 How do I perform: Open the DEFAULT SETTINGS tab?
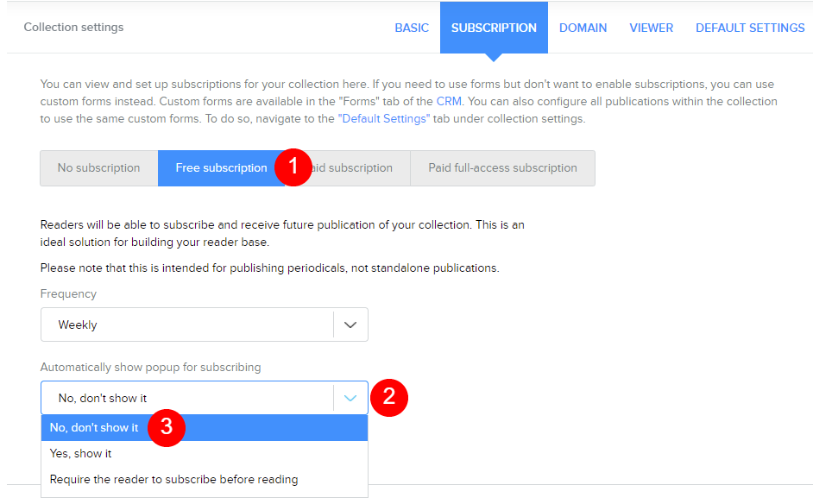pyautogui.click(x=750, y=28)
